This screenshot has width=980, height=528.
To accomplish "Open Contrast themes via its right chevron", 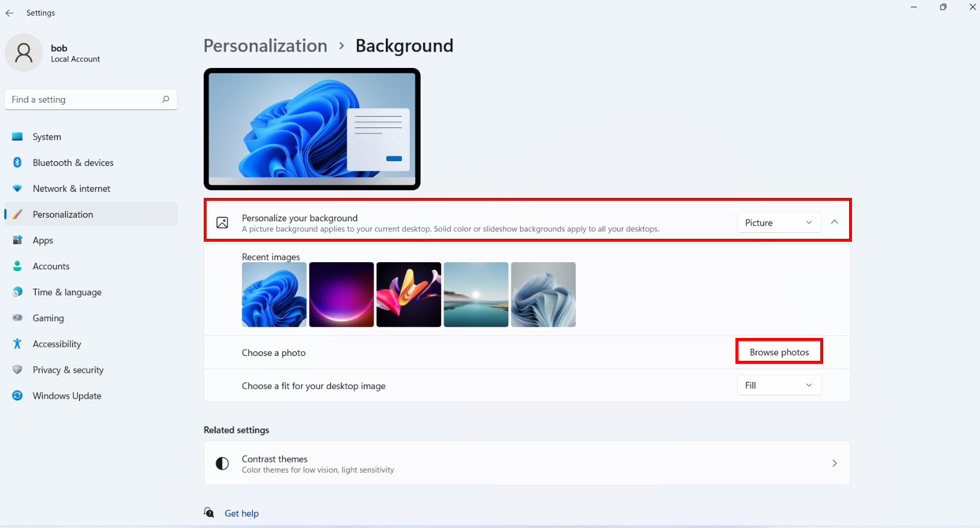I will tap(835, 463).
